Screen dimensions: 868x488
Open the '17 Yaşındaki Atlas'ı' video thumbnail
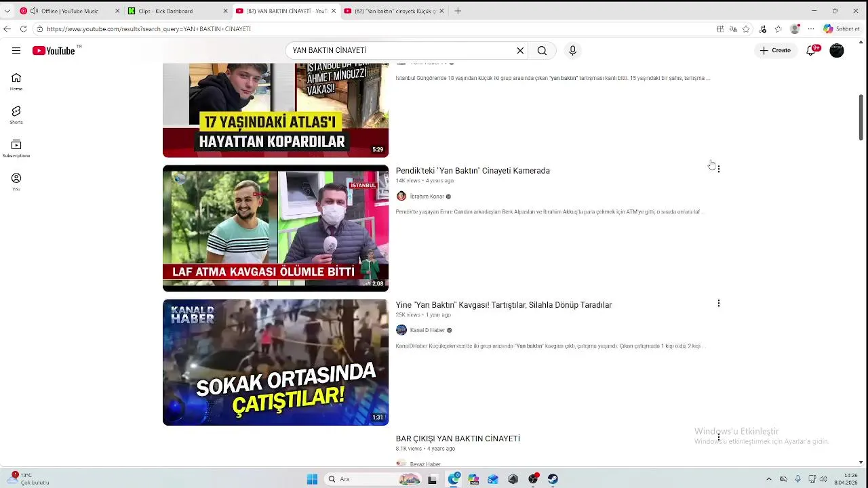275,110
